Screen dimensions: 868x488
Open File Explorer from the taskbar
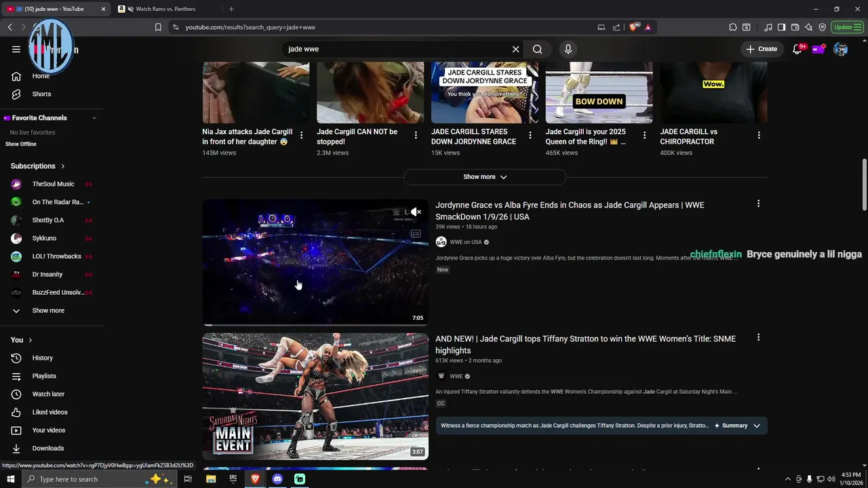[x=211, y=479]
